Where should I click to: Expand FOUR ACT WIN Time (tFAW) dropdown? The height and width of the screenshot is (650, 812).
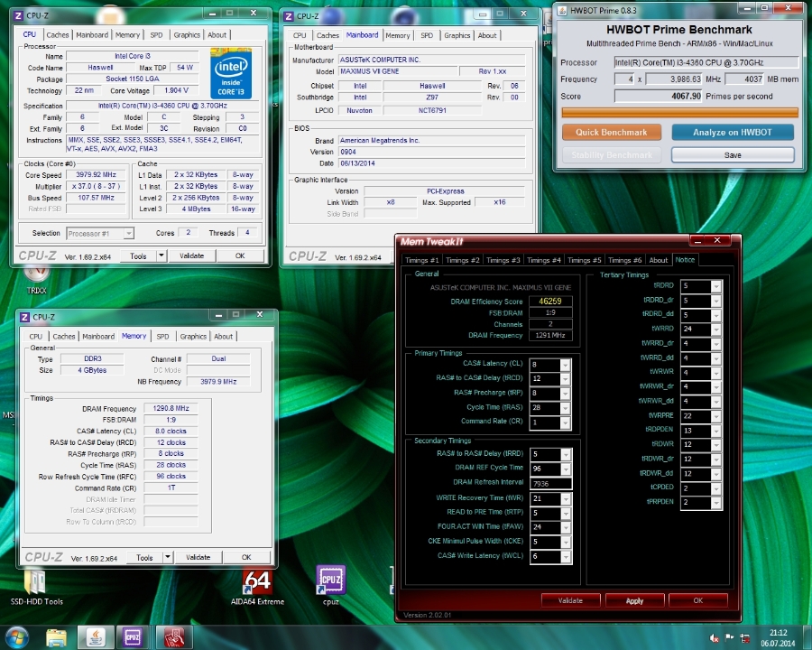click(566, 527)
